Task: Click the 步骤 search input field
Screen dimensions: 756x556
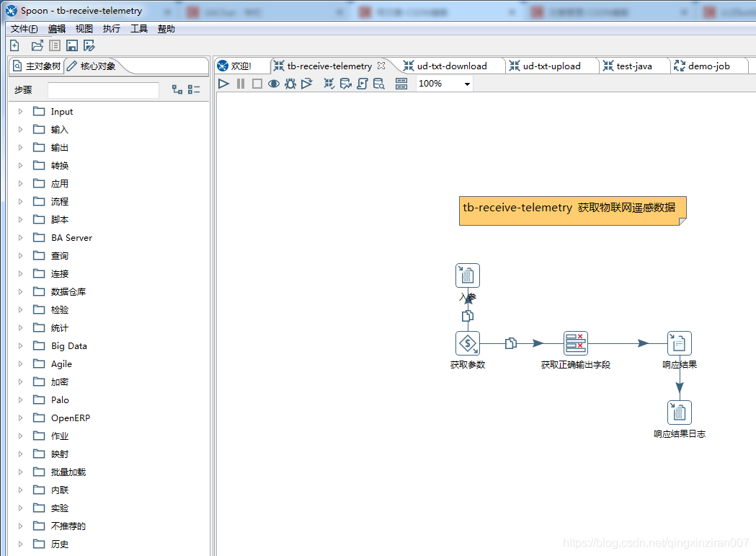Action: [103, 90]
